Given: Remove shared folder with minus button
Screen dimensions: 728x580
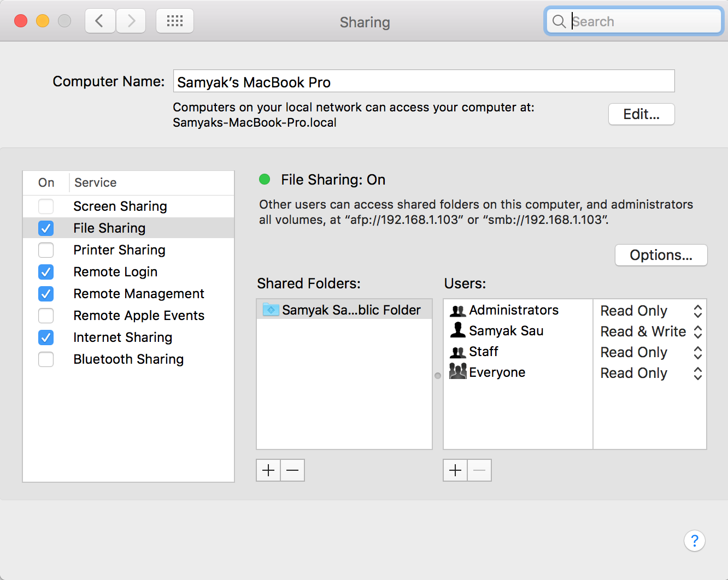Looking at the screenshot, I should coord(292,470).
